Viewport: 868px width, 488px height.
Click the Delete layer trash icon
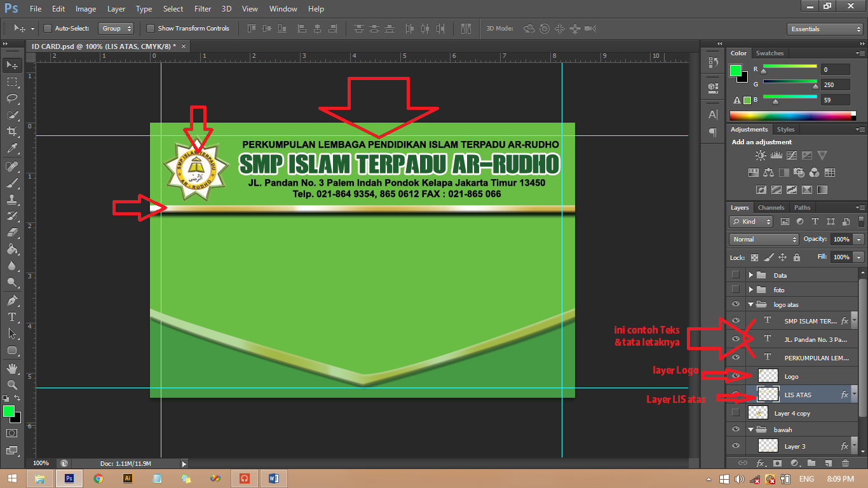coord(845,463)
